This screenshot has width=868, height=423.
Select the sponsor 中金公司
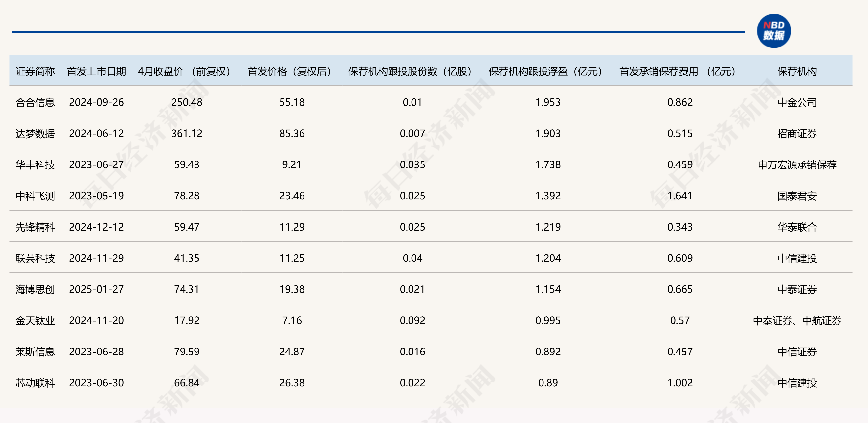(797, 102)
